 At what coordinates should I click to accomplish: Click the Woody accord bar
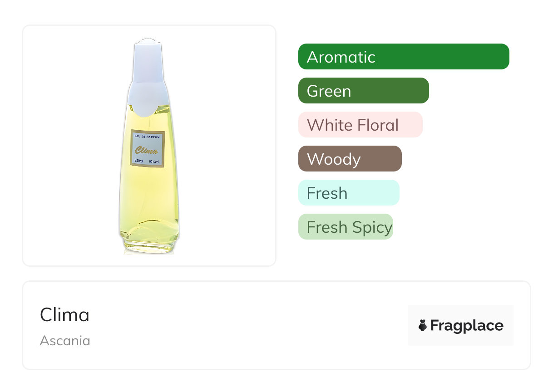350,159
